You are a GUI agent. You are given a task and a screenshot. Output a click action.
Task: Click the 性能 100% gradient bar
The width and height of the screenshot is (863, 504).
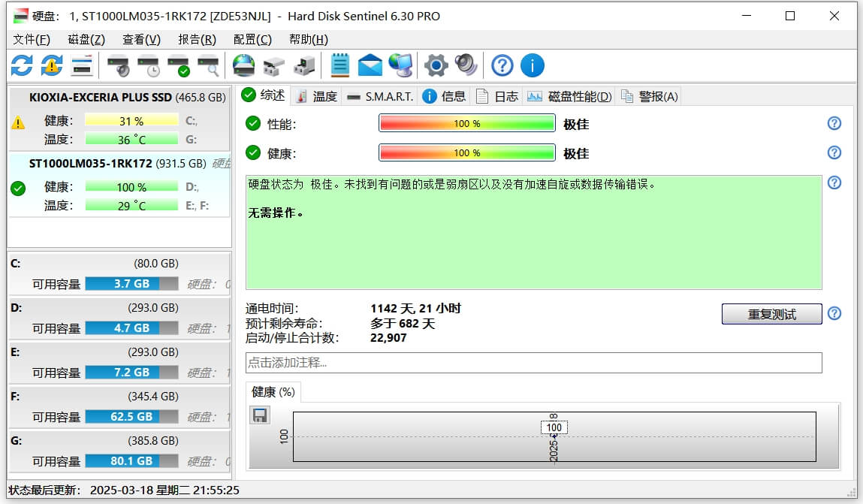pos(466,123)
